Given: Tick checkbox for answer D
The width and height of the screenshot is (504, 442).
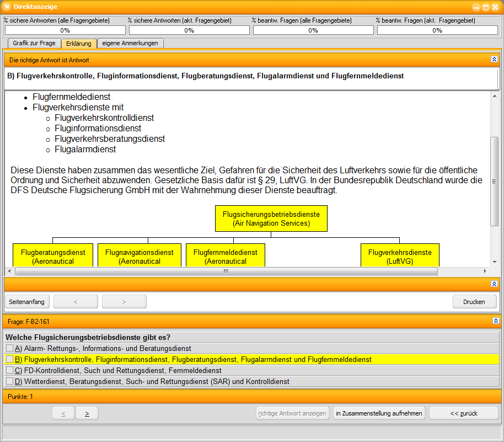Looking at the screenshot, I should coord(9,381).
